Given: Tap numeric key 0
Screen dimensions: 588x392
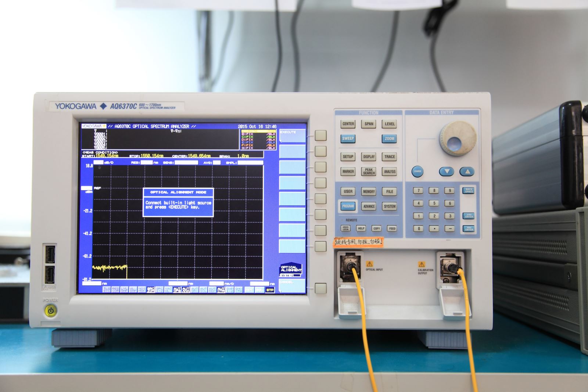Looking at the screenshot, I should [418, 229].
